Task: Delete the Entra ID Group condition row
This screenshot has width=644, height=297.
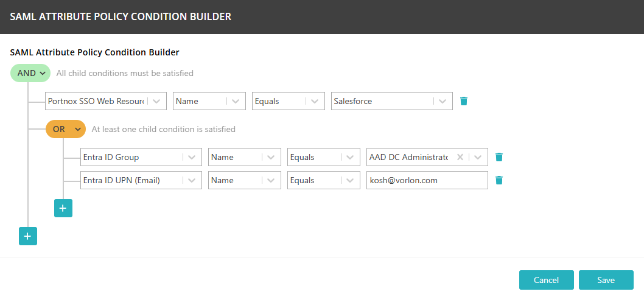Action: pos(499,157)
